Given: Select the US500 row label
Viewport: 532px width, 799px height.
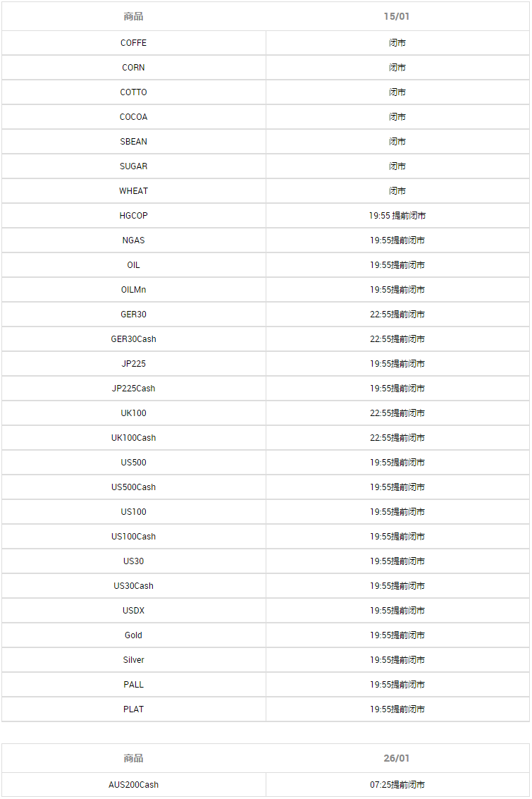Looking at the screenshot, I should coord(133,463).
